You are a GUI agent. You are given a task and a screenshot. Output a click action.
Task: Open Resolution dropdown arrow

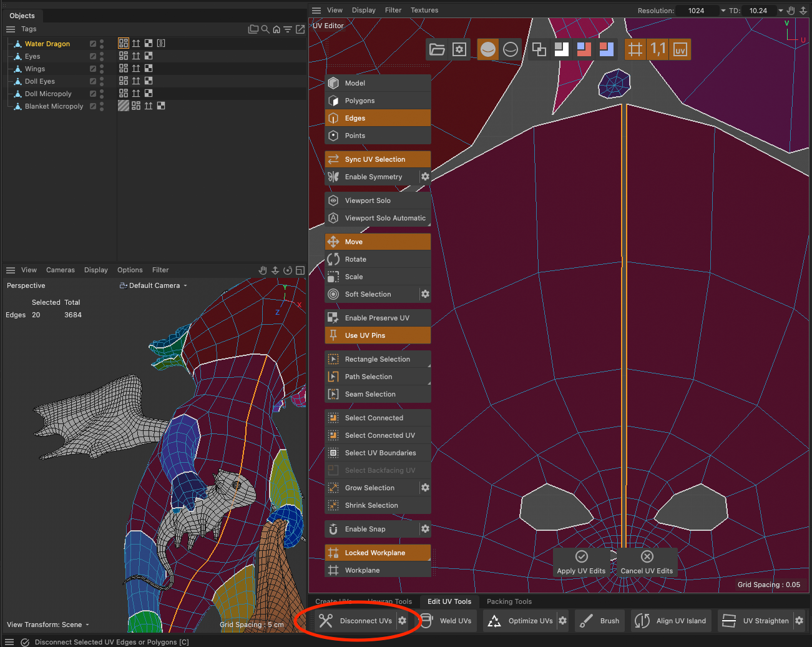[x=723, y=11]
